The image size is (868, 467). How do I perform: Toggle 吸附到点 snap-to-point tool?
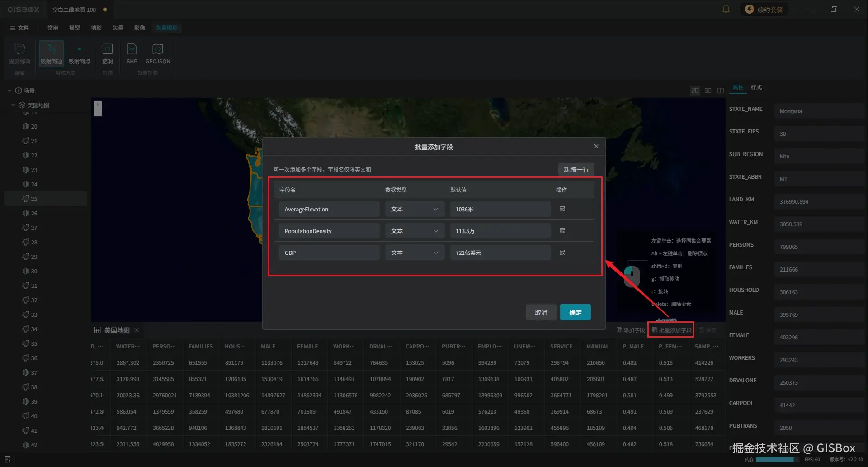[x=80, y=53]
